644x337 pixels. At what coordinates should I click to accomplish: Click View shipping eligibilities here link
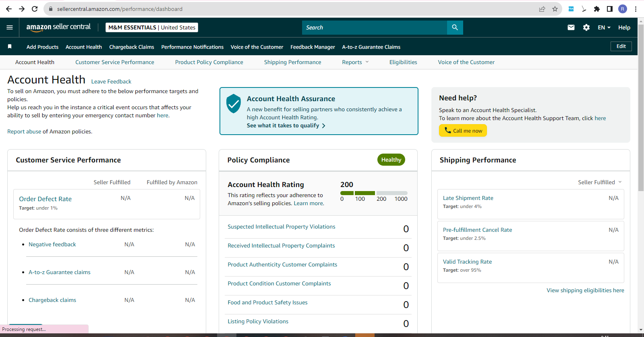(x=585, y=290)
